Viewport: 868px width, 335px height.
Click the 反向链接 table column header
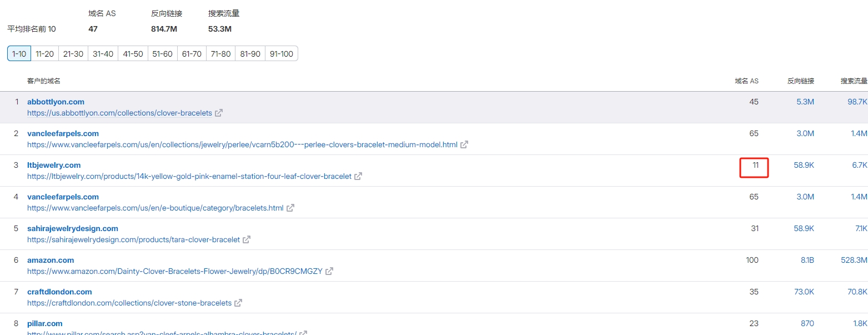801,81
